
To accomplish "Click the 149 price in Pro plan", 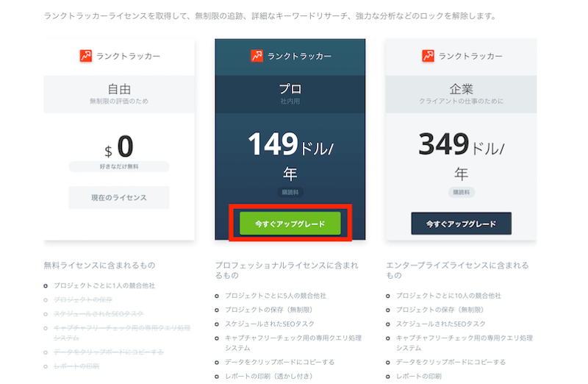I will click(273, 144).
